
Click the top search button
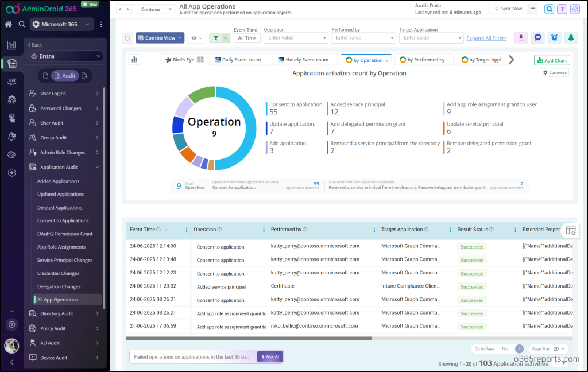(549, 9)
